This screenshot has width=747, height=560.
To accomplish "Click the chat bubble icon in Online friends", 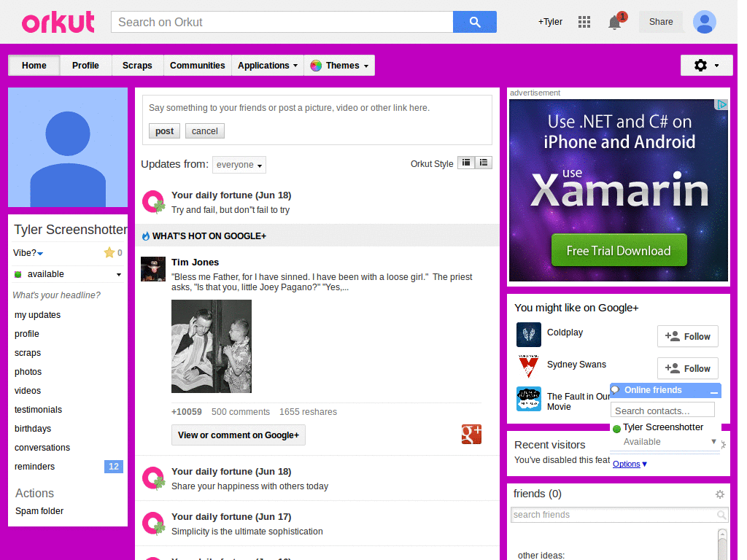I will tap(616, 390).
